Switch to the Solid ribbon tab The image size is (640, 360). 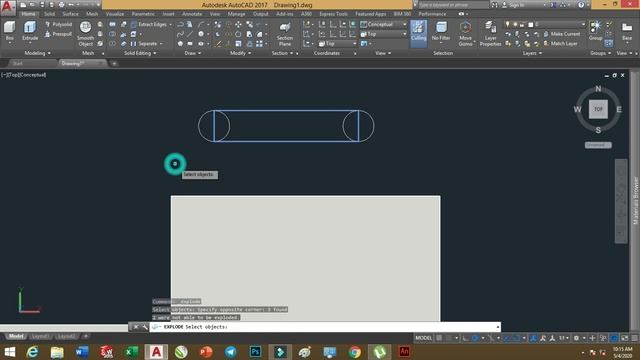pyautogui.click(x=49, y=14)
